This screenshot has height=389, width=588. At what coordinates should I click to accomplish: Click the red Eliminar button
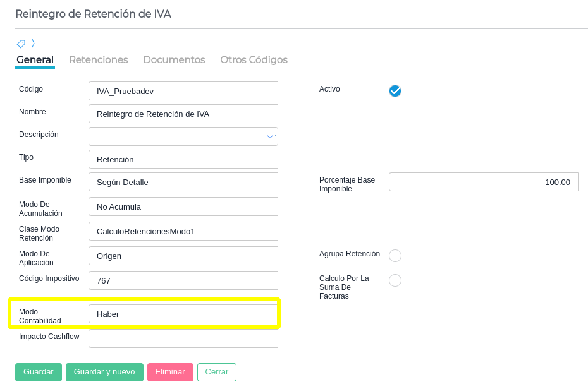coord(170,372)
